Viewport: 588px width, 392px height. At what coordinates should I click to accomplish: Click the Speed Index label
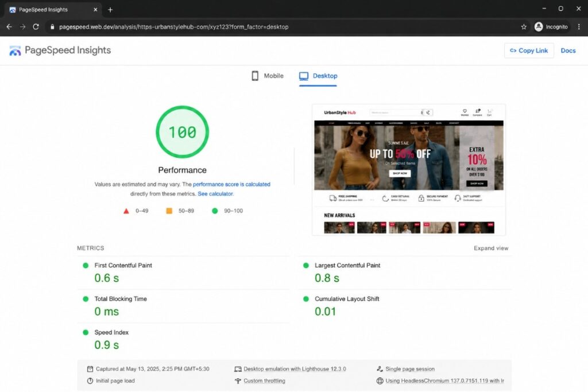pyautogui.click(x=111, y=332)
